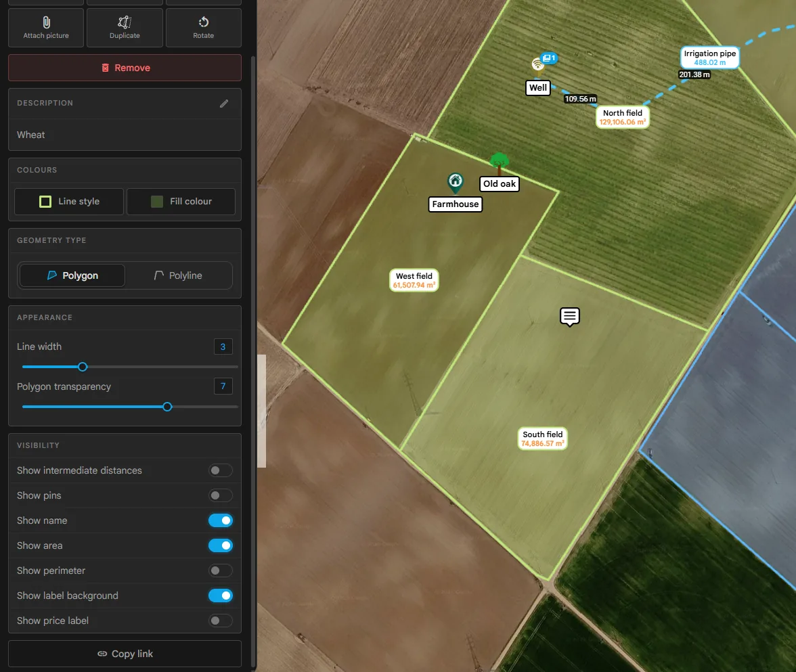Click the Farmhouse home marker on map

click(x=456, y=183)
